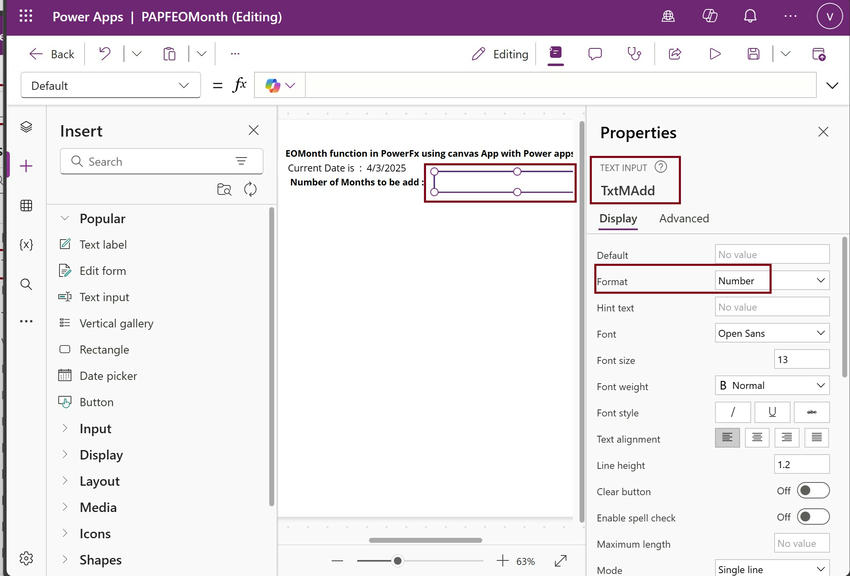Set text alignment to right
This screenshot has width=850, height=576.
(787, 437)
